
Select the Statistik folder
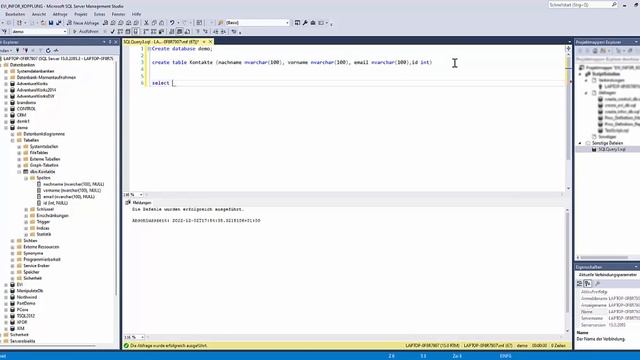click(x=44, y=234)
